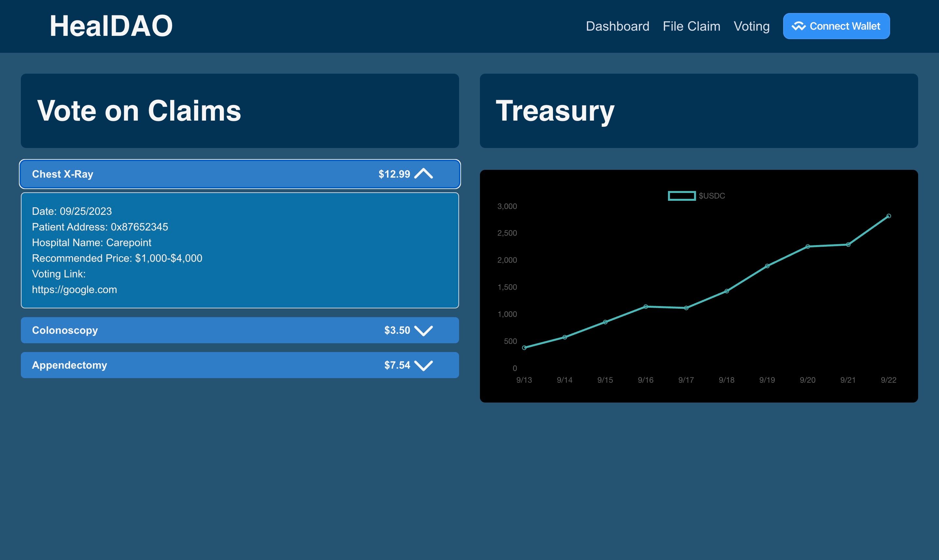Click the 3,000 y-axis label

507,206
